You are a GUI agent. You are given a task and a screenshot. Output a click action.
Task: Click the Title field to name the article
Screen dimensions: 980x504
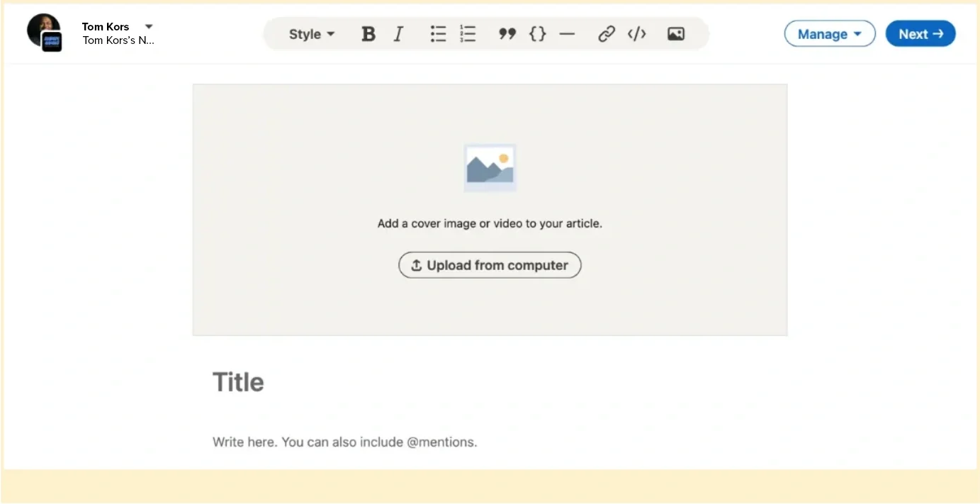coord(238,382)
